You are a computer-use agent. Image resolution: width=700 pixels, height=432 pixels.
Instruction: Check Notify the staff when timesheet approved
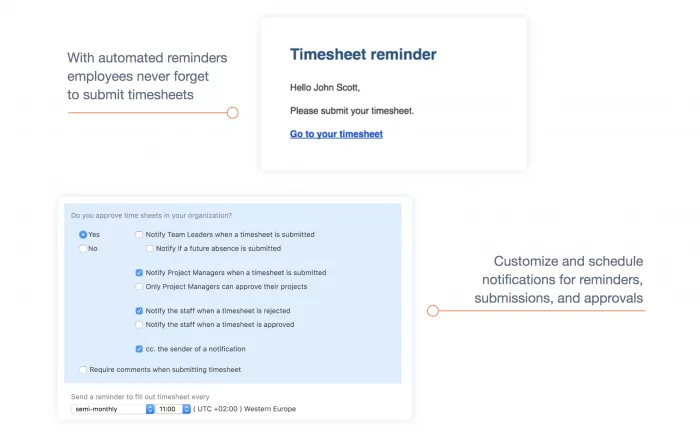coord(139,324)
